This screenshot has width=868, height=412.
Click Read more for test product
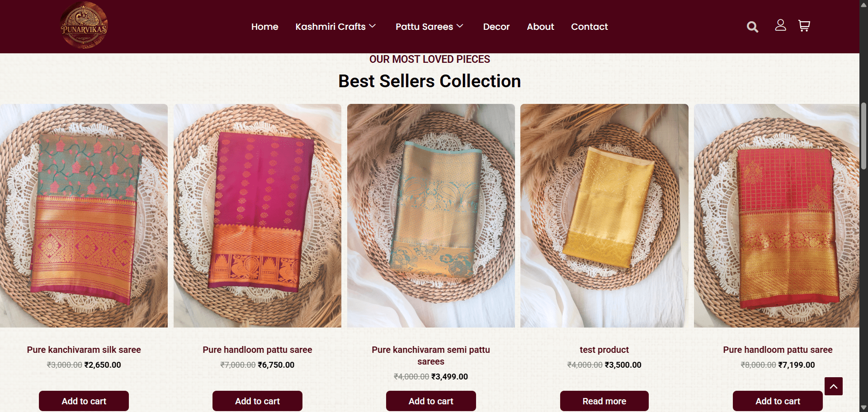pos(604,401)
